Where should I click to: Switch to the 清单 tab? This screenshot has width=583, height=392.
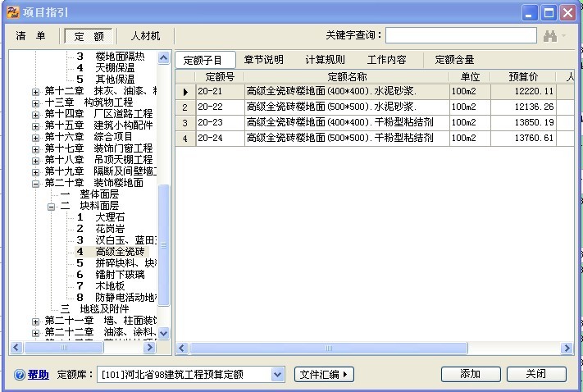(30, 36)
